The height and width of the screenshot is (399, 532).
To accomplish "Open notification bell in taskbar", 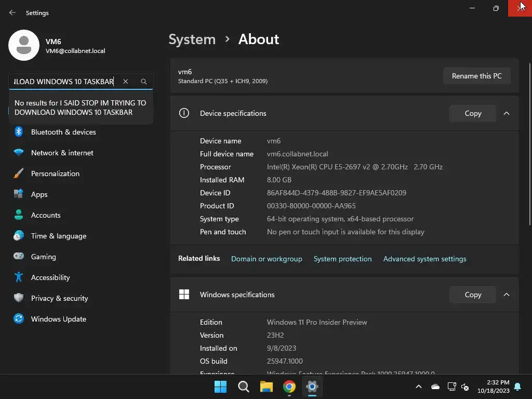I will pyautogui.click(x=518, y=387).
